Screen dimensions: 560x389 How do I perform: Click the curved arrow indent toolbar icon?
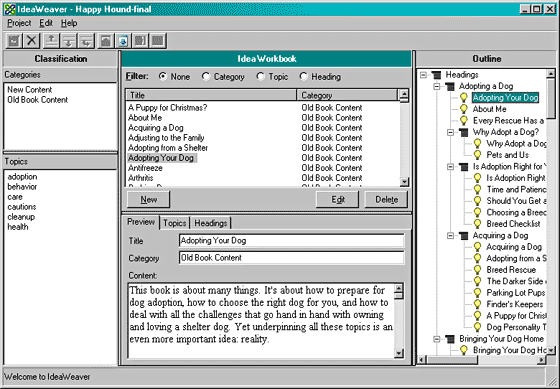point(86,41)
